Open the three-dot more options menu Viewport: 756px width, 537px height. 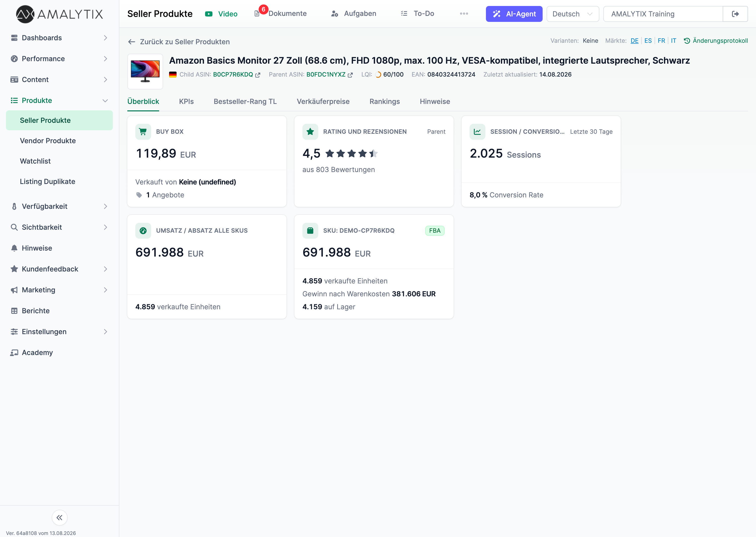[464, 14]
